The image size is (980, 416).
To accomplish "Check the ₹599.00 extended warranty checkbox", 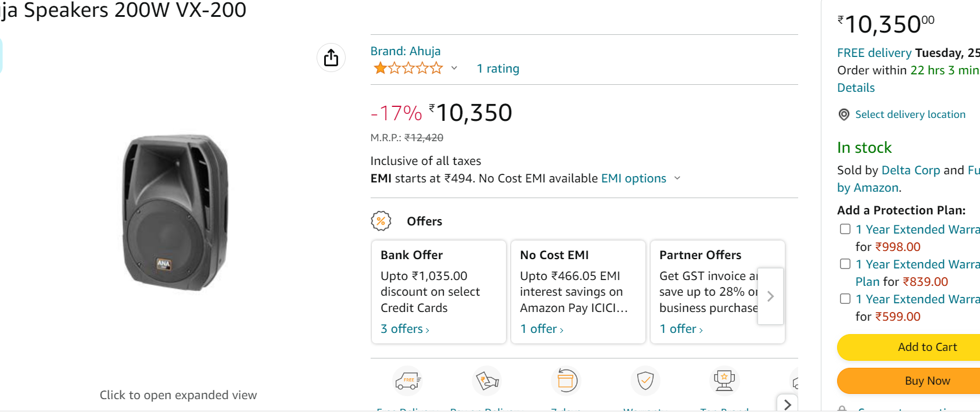I will (845, 299).
